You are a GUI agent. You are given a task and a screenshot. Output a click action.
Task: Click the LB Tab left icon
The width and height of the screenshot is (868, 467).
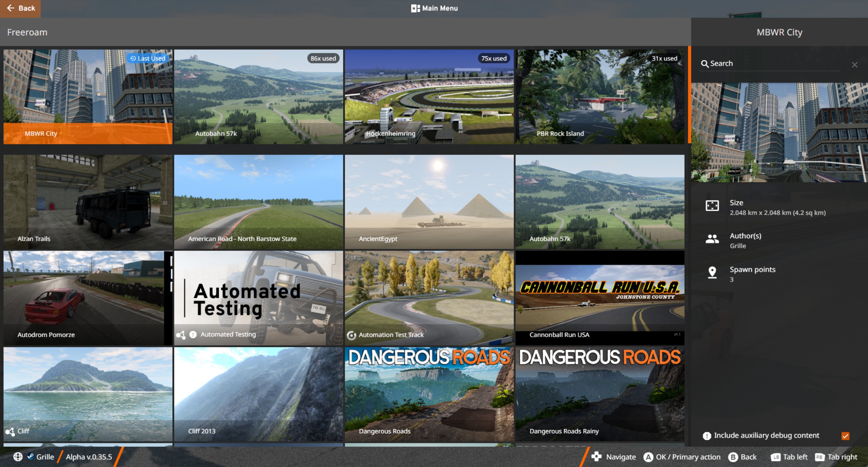(x=776, y=457)
